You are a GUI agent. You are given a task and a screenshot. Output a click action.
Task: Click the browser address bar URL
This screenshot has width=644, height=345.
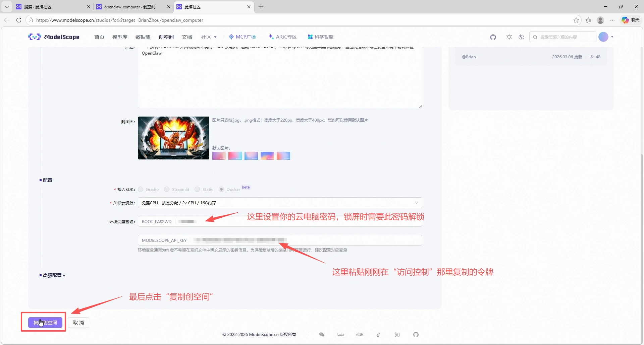[119, 20]
